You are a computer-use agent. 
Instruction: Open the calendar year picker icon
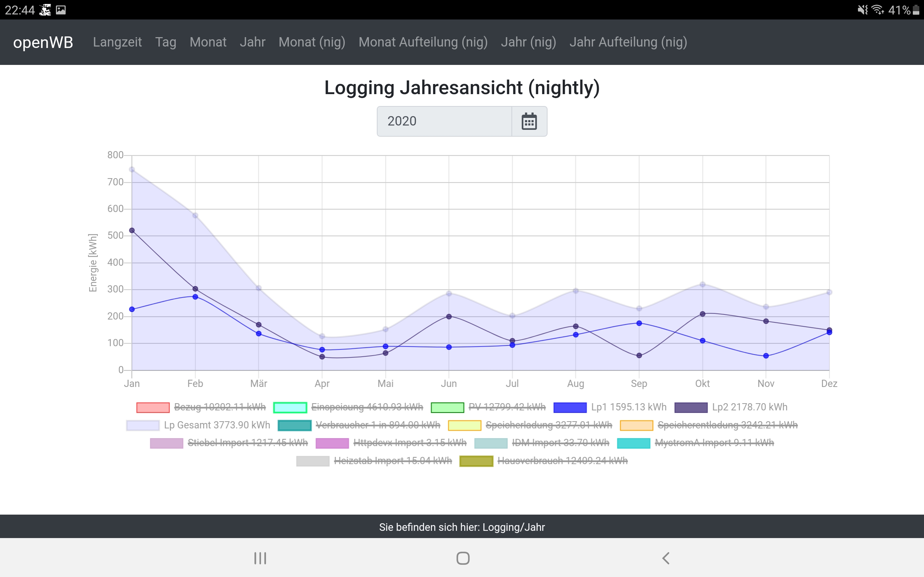pyautogui.click(x=529, y=122)
